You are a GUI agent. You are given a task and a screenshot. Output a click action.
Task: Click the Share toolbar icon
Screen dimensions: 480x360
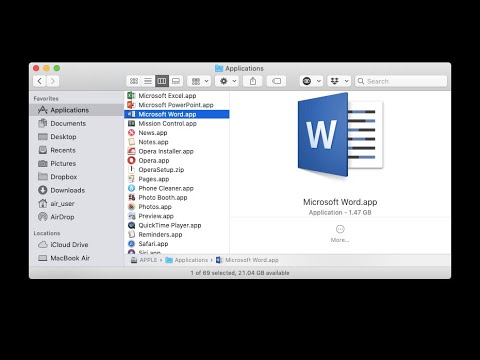pyautogui.click(x=253, y=81)
